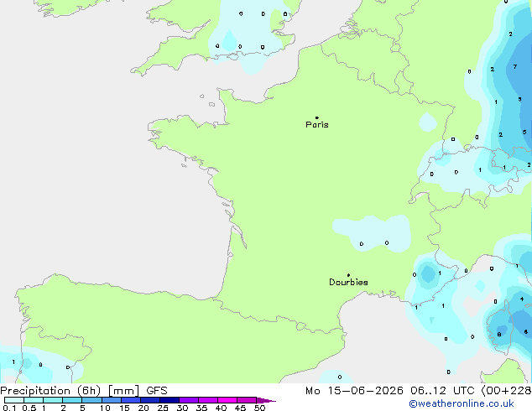Screen dimensions: 532x411
Task: Click the Paris city label
Action: tap(317, 125)
